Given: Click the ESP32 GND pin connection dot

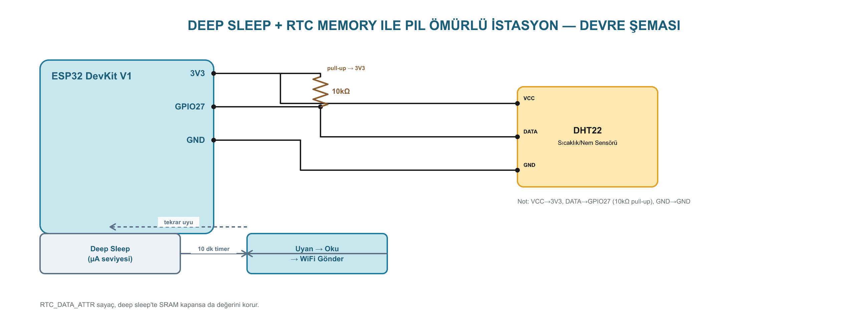Looking at the screenshot, I should tap(214, 140).
